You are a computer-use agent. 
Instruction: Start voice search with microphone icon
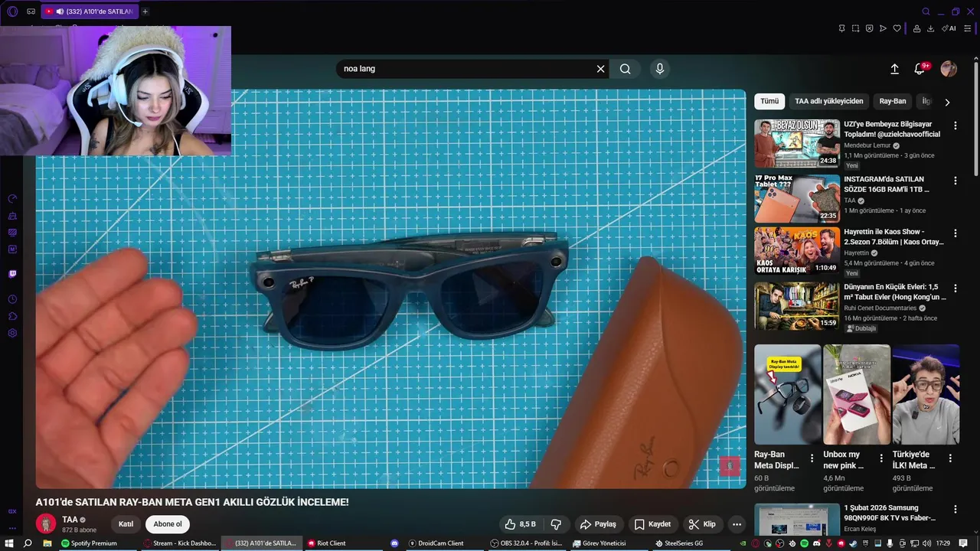[659, 69]
